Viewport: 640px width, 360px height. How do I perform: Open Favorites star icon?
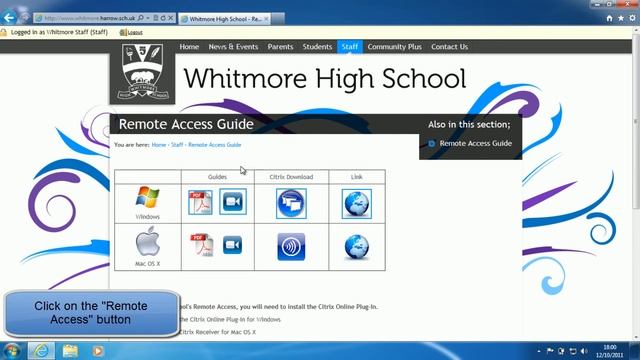coord(621,18)
